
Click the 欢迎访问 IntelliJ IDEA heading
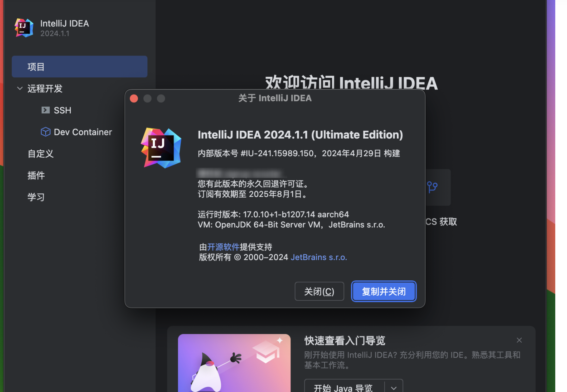pos(351,83)
